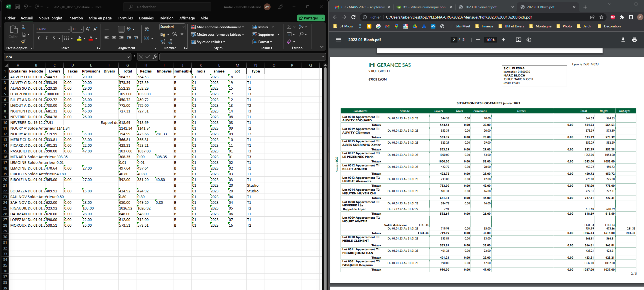644x290 pixels.
Task: Click the AutoSum sigma icon
Action: [x=289, y=27]
